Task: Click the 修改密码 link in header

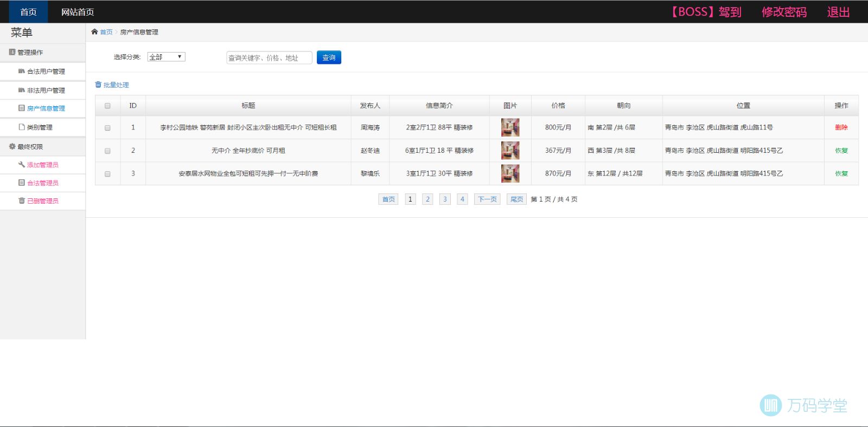Action: coord(784,12)
